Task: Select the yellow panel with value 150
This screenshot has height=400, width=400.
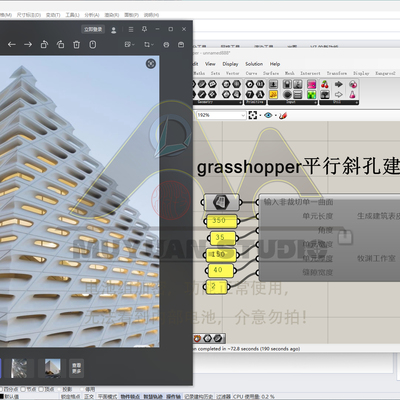Action: (221, 254)
